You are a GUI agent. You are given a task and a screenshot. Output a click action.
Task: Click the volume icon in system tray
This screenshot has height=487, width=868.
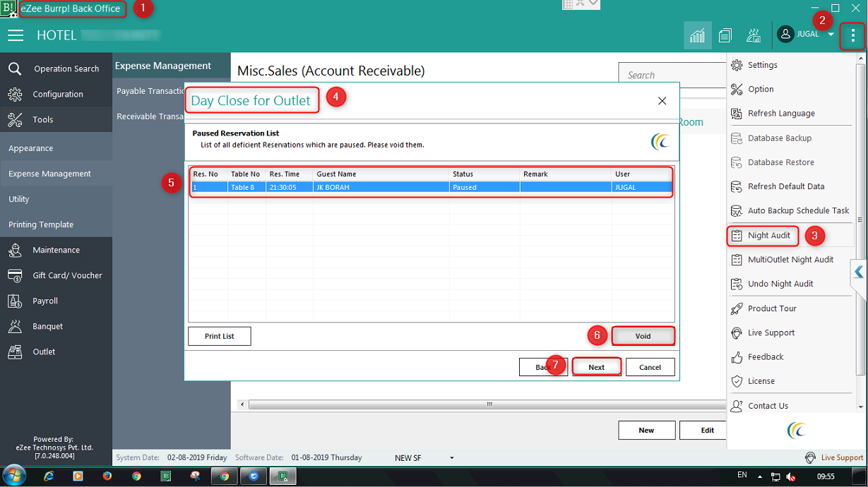coord(792,476)
